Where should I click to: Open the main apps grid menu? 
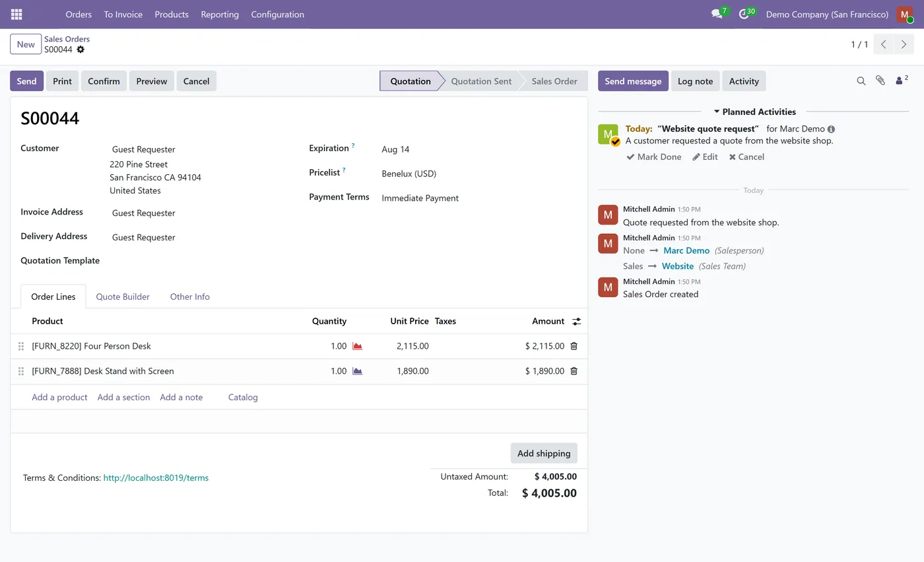16,14
